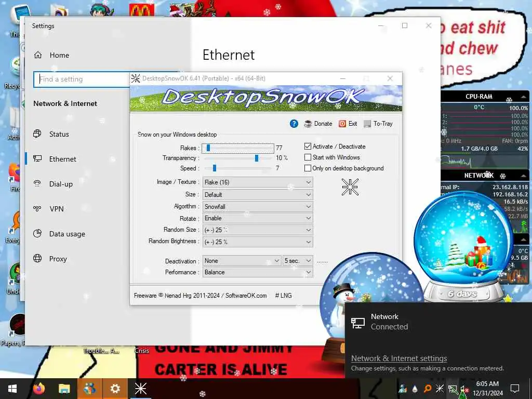This screenshot has width=532, height=399.
Task: Open Network & Internet settings link in flyout
Action: click(399, 358)
